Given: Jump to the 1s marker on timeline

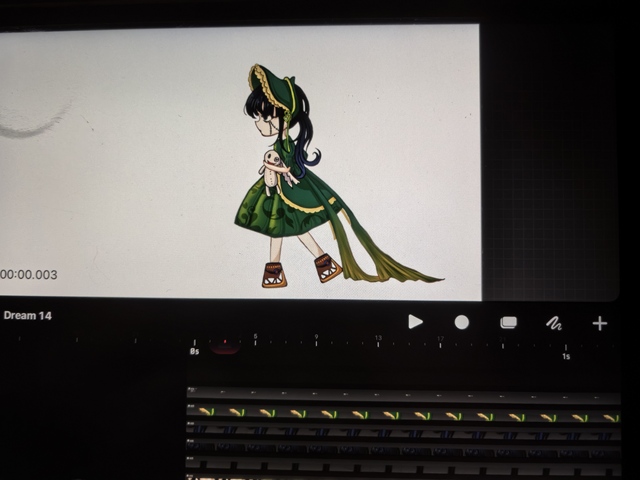Looking at the screenshot, I should tap(566, 356).
